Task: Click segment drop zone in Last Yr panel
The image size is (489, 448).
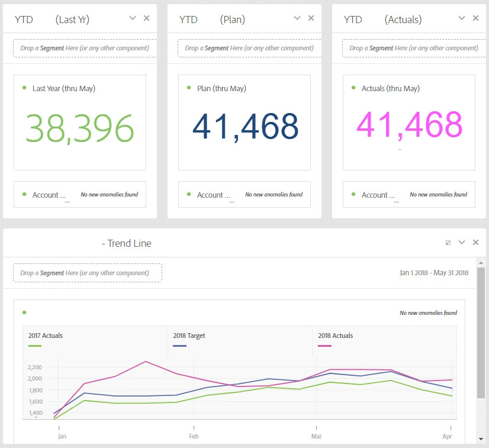Action: point(85,48)
